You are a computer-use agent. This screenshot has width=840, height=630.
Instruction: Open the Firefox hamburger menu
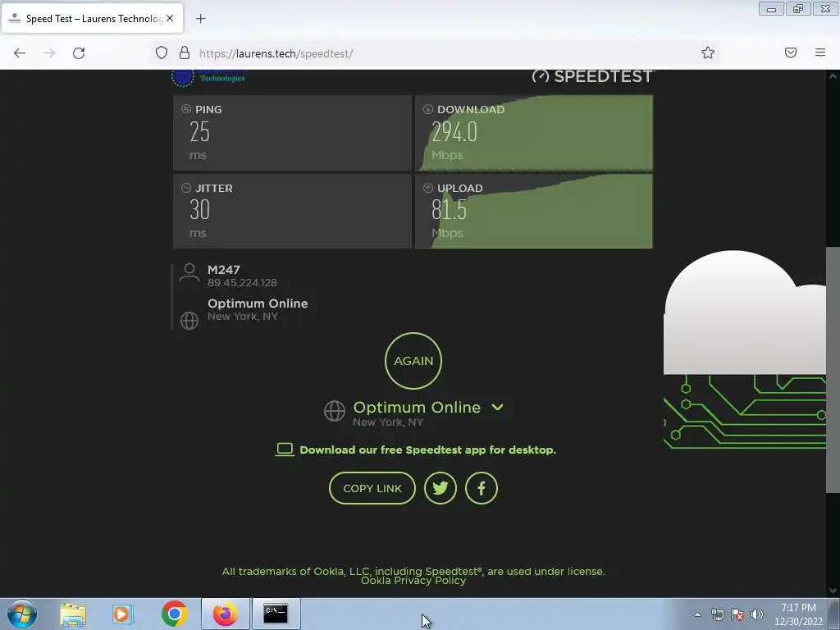point(820,52)
